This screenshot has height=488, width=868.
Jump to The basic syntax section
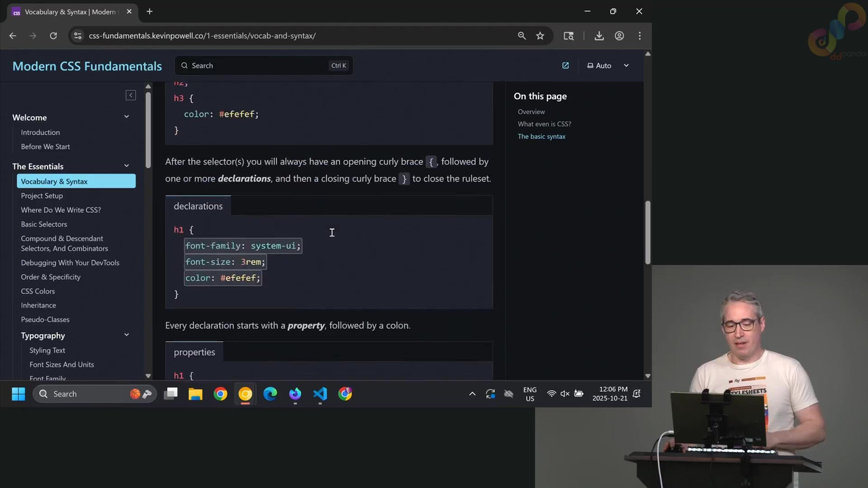[542, 136]
